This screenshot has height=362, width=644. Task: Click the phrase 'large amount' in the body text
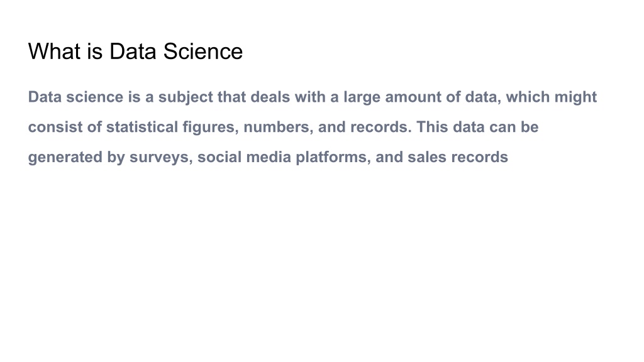click(392, 97)
